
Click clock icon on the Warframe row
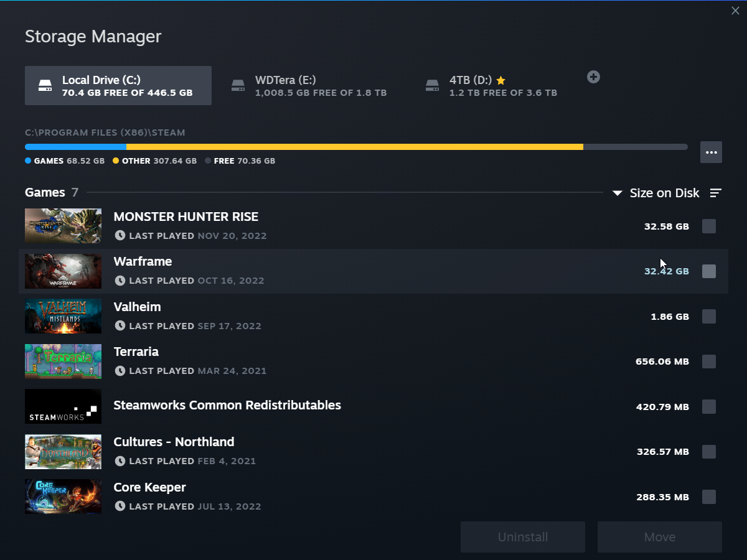[120, 281]
